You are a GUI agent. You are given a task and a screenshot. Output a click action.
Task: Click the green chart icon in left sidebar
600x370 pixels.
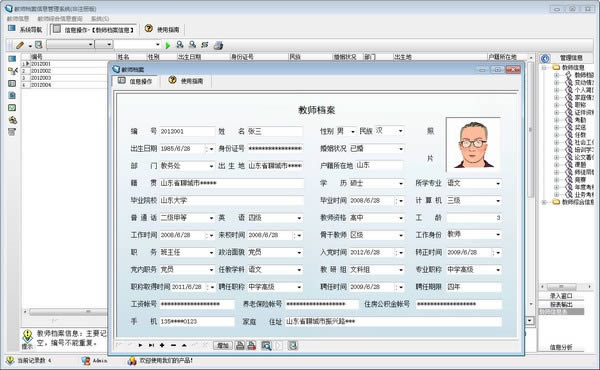click(12, 108)
